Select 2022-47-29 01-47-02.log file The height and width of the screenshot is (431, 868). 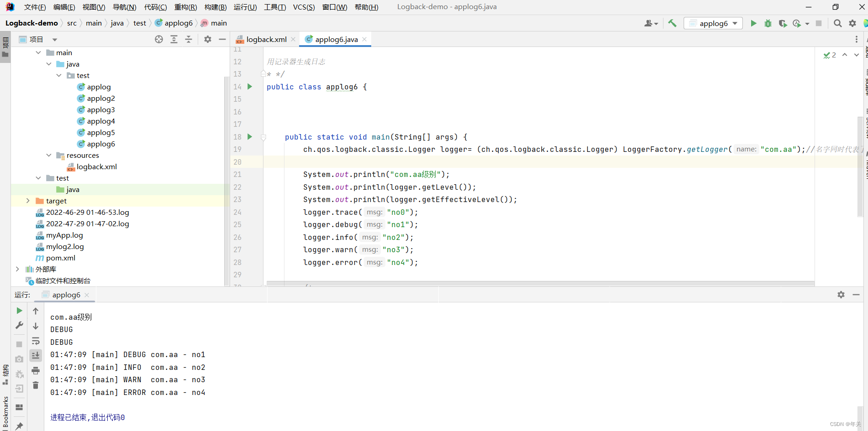pyautogui.click(x=87, y=223)
